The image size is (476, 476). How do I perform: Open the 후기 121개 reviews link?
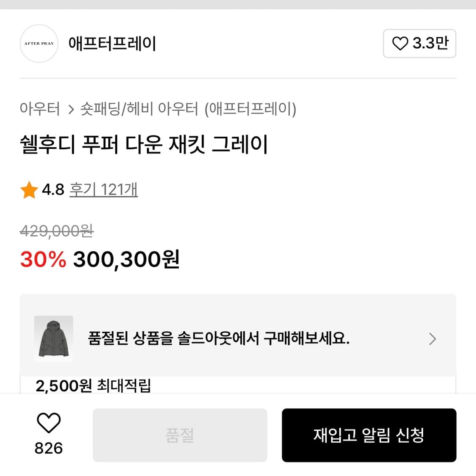coord(104,190)
